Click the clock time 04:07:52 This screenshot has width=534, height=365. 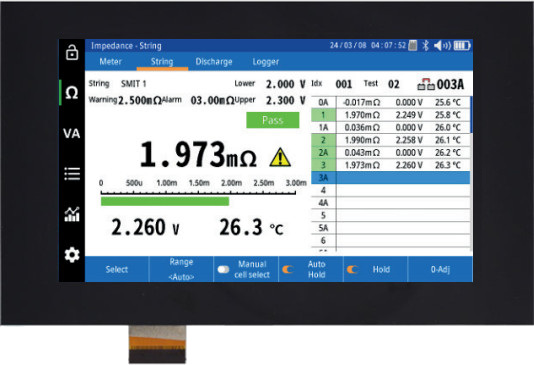tap(389, 45)
